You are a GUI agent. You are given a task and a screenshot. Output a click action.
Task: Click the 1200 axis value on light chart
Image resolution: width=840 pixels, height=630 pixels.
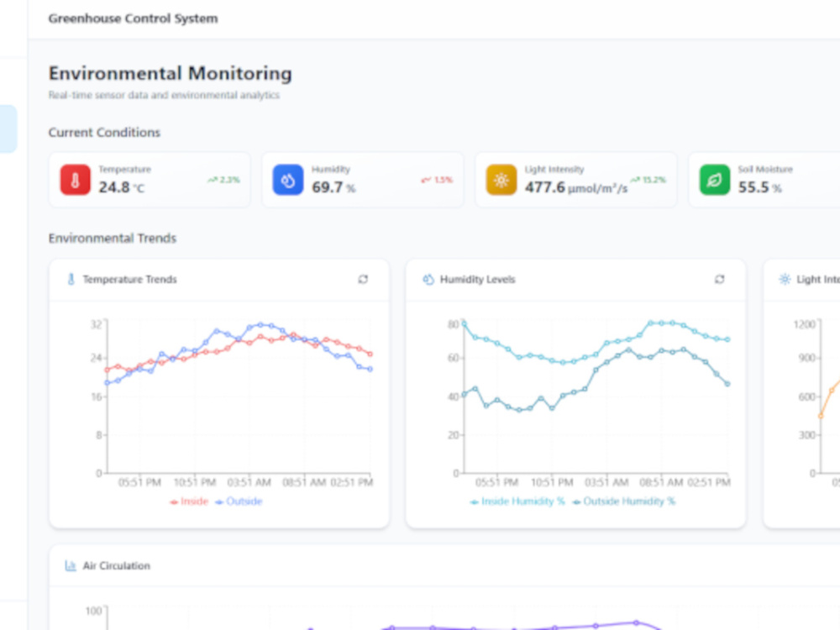pos(804,324)
